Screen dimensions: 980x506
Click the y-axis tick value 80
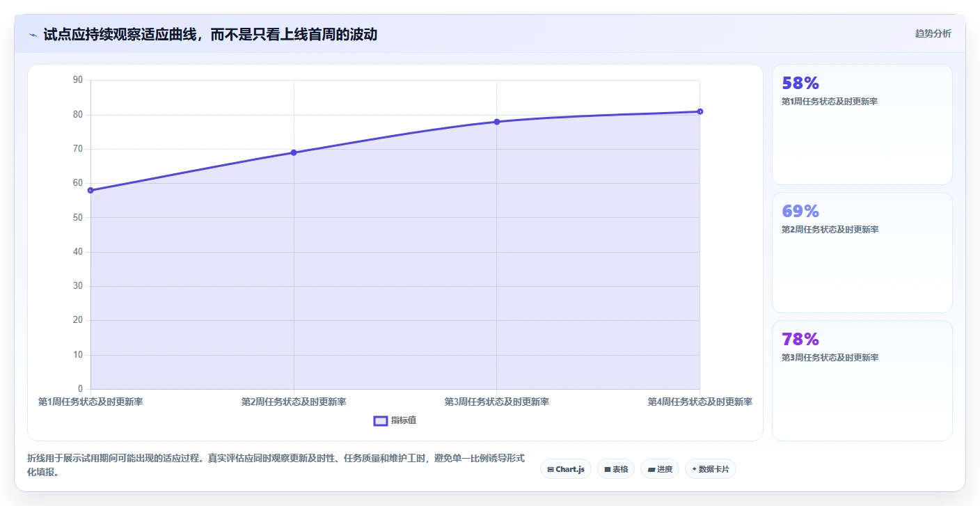pyautogui.click(x=77, y=114)
